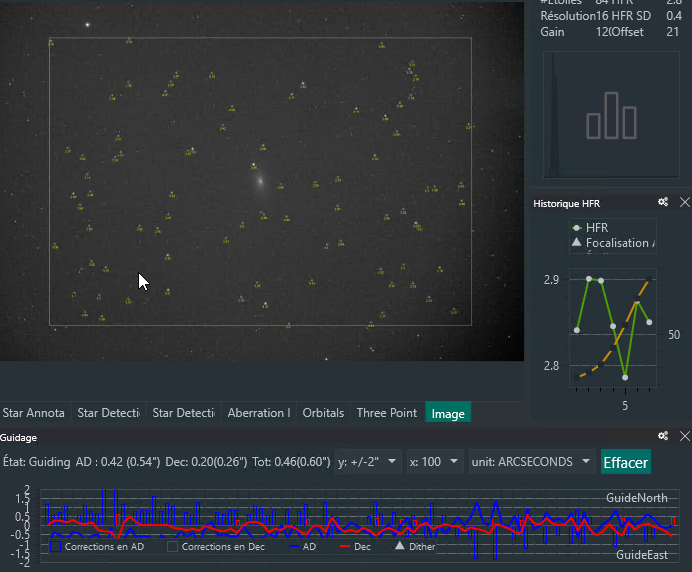Open the x: 100 dropdown
Screen dimensions: 692x572
point(435,462)
